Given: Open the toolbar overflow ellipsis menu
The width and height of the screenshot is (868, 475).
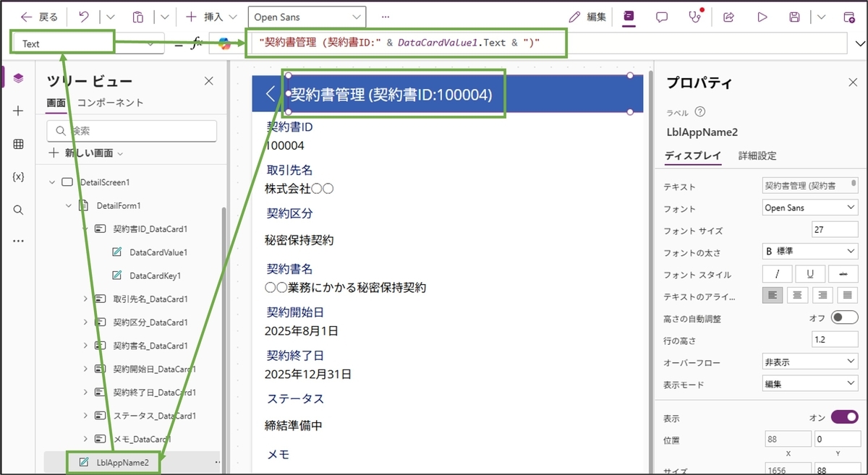Looking at the screenshot, I should click(386, 17).
